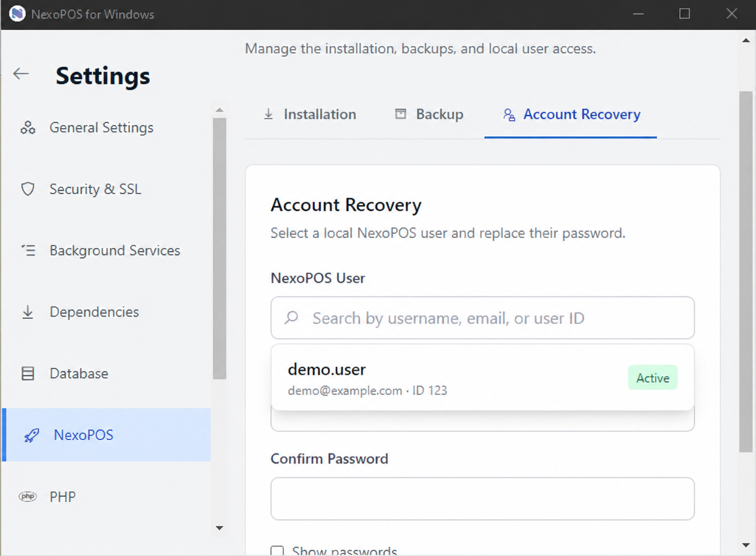This screenshot has width=756, height=556.
Task: Switch to the Installation tab
Action: (x=310, y=114)
